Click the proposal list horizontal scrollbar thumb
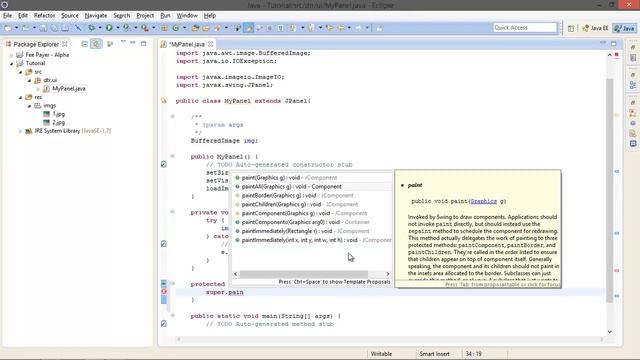Viewport: 640px width, 360px height. tap(303, 273)
